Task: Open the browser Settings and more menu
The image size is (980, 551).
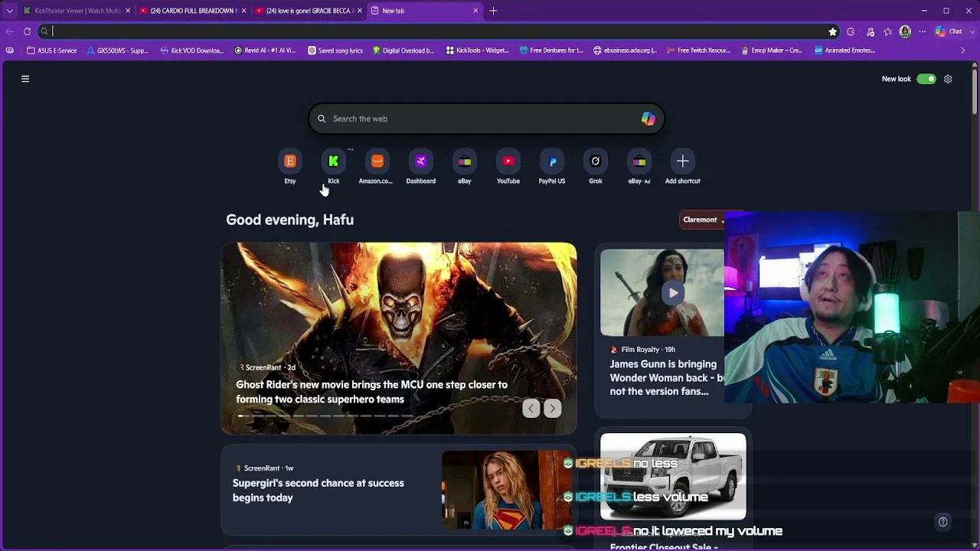Action: [923, 31]
